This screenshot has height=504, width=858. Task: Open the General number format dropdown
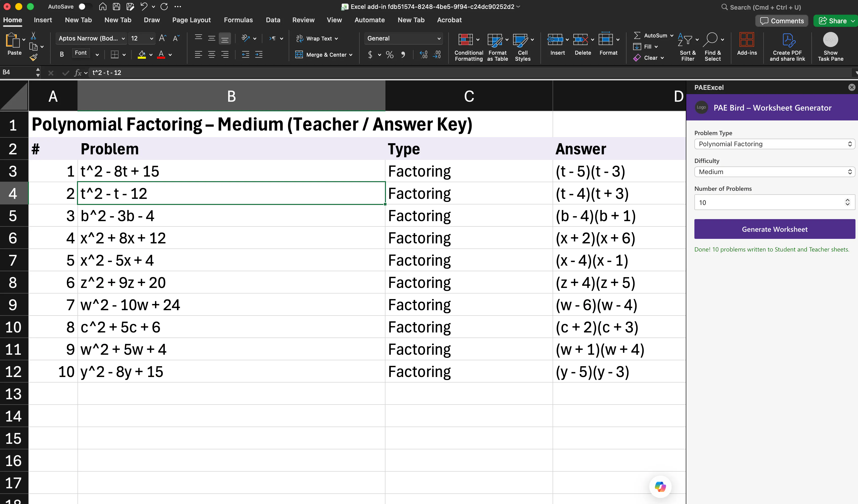pos(403,38)
